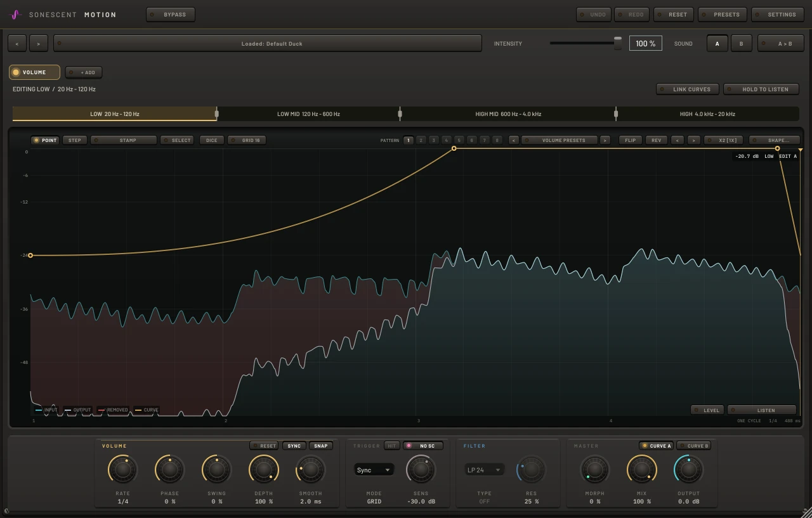Flip the curve with Flip button
812x518 pixels.
point(631,140)
